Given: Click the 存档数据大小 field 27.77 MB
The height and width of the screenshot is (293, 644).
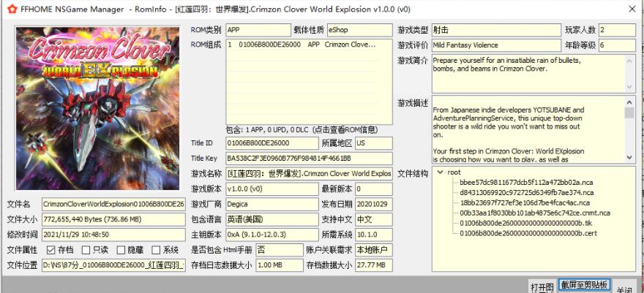Looking at the screenshot, I should [x=374, y=265].
